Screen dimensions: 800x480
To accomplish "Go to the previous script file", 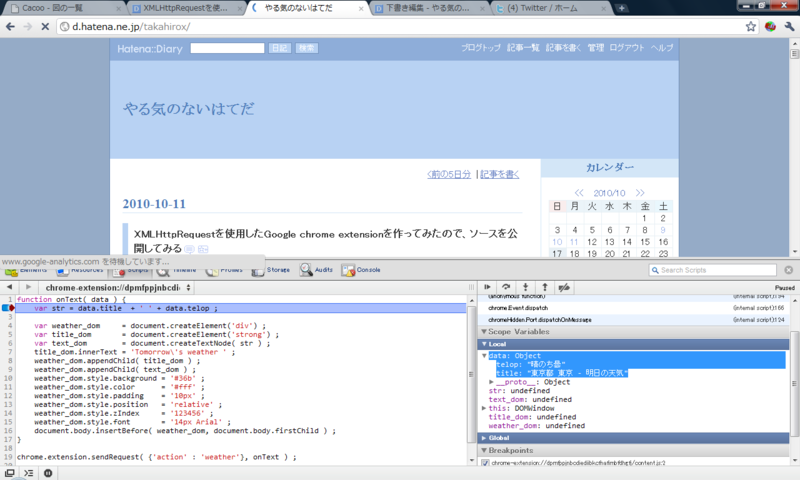I will 9,287.
